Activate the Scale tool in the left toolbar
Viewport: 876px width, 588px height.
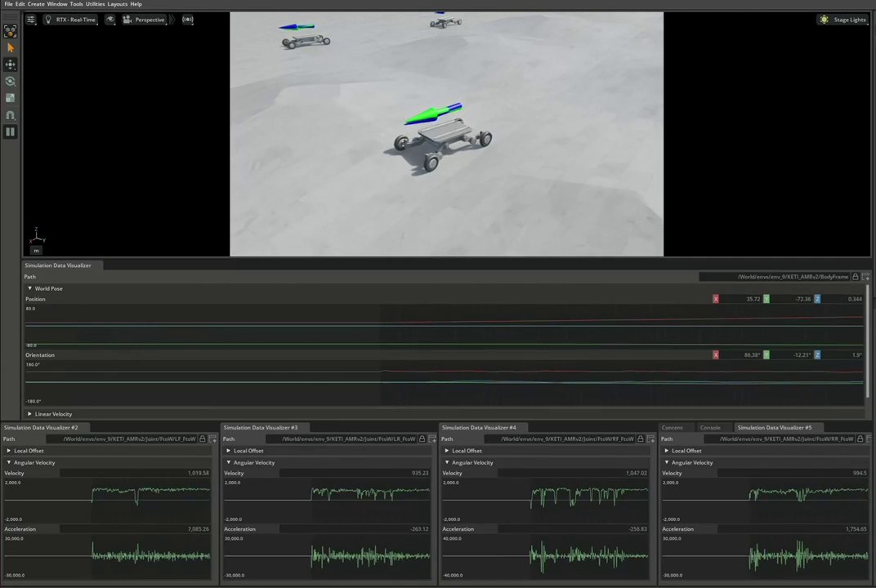(10, 98)
